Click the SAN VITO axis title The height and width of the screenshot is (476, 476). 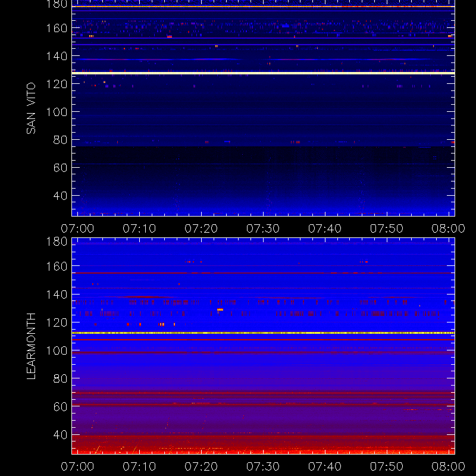[31, 108]
